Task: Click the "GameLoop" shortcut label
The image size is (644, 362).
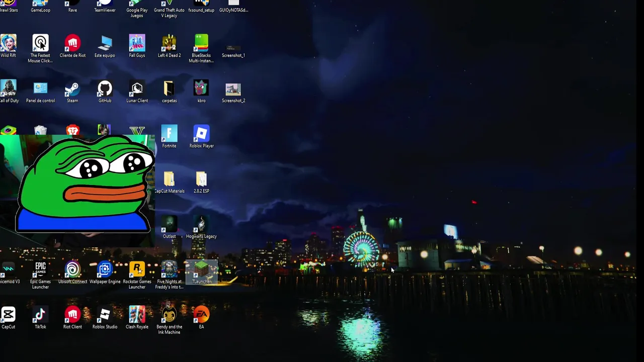Action: 40,10
